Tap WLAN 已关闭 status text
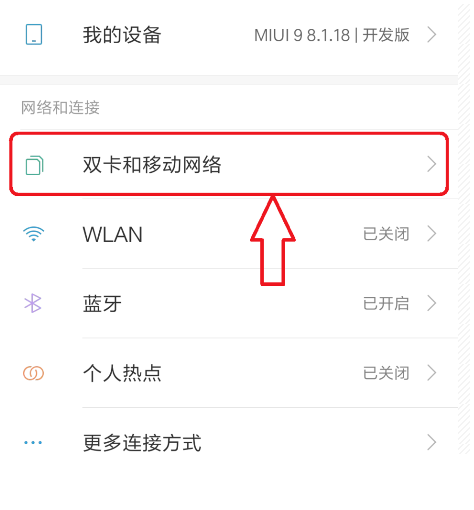Screen dimensions: 474x510 point(386,234)
